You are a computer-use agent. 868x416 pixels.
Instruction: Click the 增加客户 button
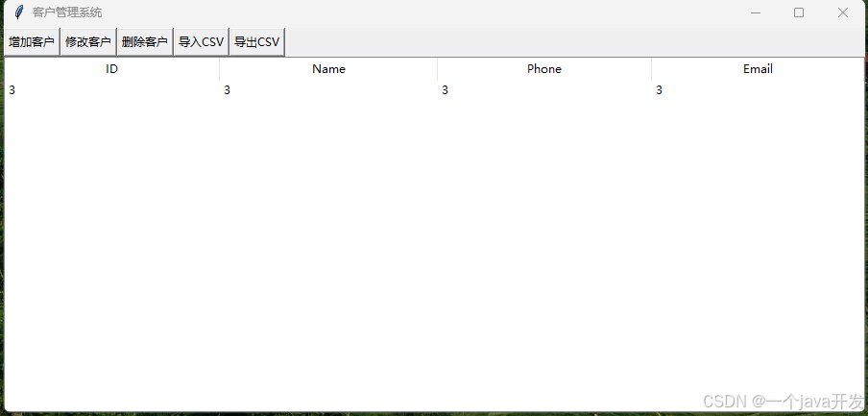point(32,42)
